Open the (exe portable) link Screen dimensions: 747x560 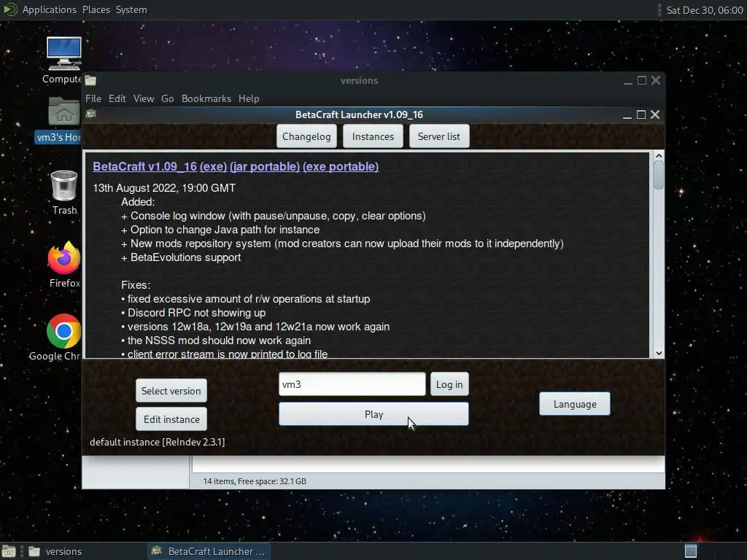(x=341, y=167)
